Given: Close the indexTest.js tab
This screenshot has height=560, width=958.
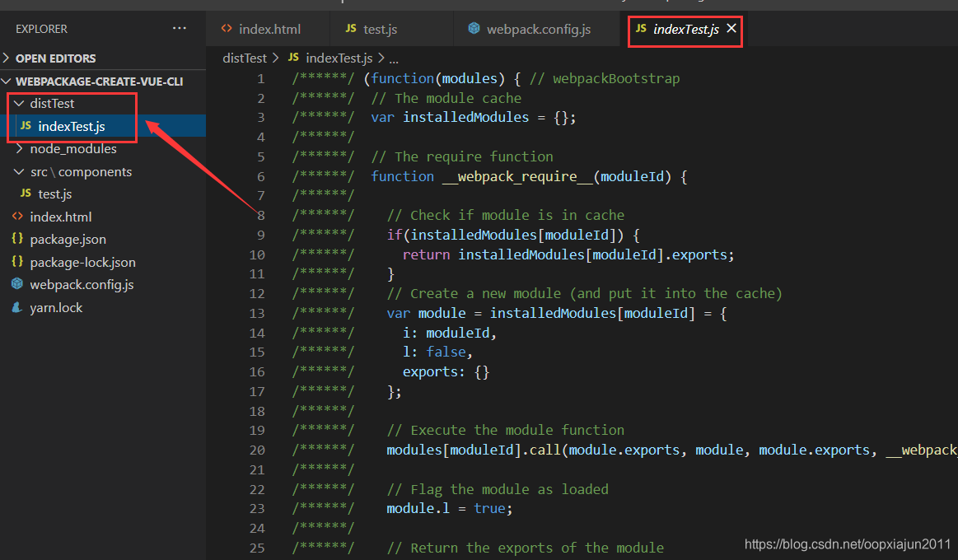Looking at the screenshot, I should point(731,28).
